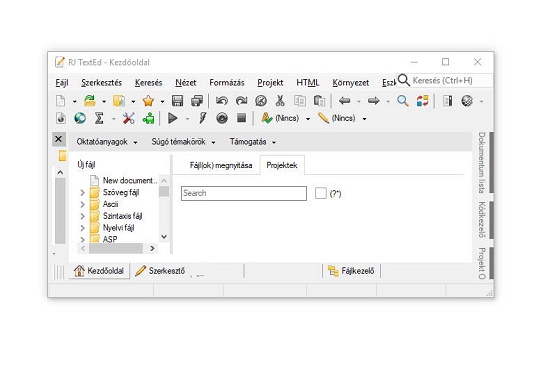Viewport: 550px width, 382px height.
Task: Open dropdown arrow next to New file icon
Action: coord(75,102)
